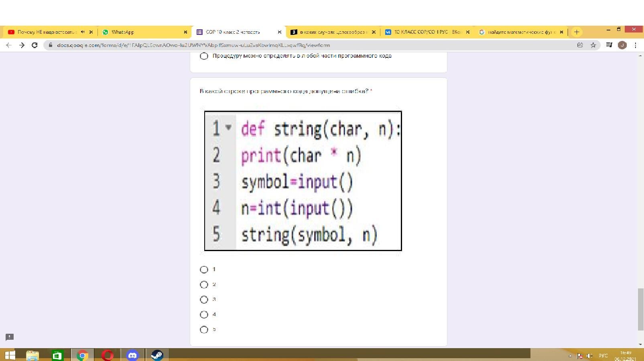Viewport: 644px width, 361px height.
Task: Open Chrome's three-dot menu
Action: point(635,45)
